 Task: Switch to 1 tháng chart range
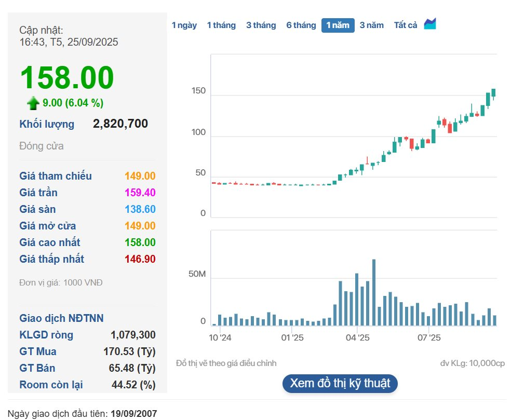221,25
